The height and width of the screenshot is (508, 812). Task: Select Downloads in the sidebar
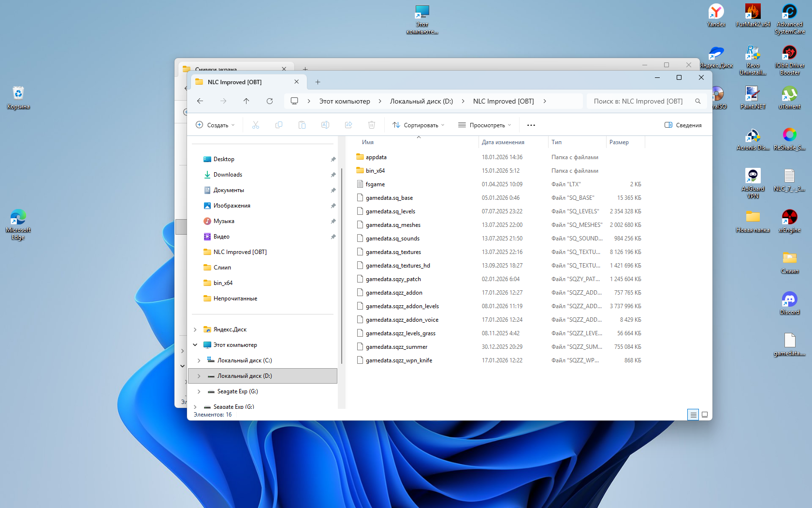pos(228,175)
